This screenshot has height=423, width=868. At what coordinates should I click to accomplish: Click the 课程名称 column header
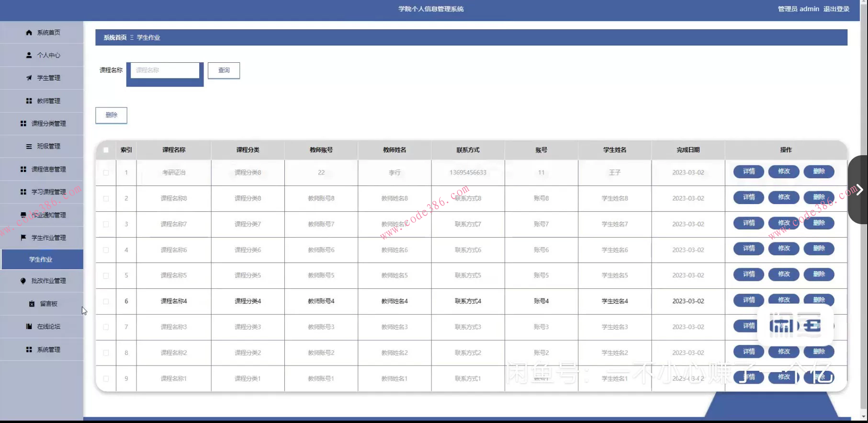point(174,150)
